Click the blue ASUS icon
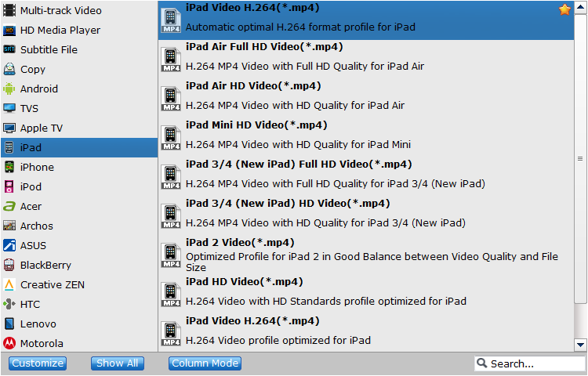This screenshot has height=376, width=588. [x=9, y=245]
